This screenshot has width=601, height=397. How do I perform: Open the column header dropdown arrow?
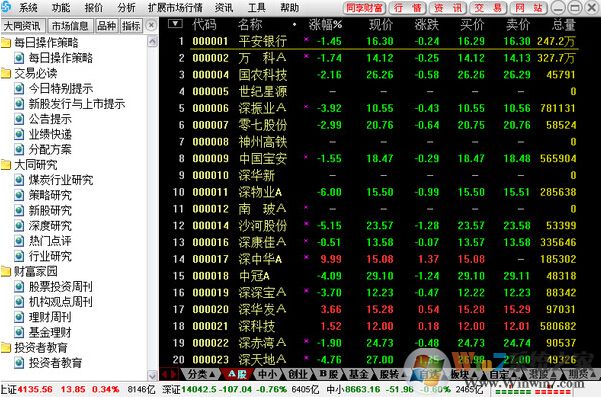(175, 24)
